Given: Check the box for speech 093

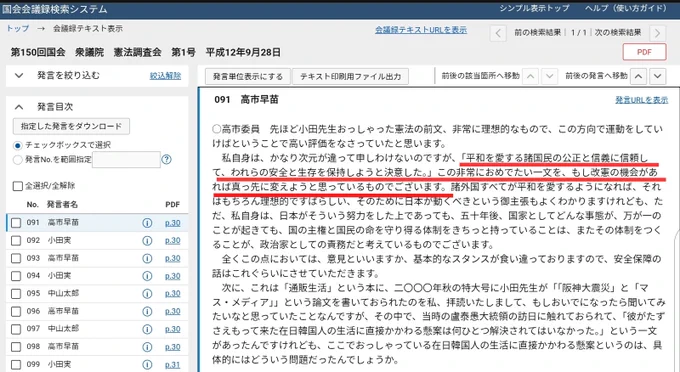Looking at the screenshot, I should pyautogui.click(x=16, y=258).
